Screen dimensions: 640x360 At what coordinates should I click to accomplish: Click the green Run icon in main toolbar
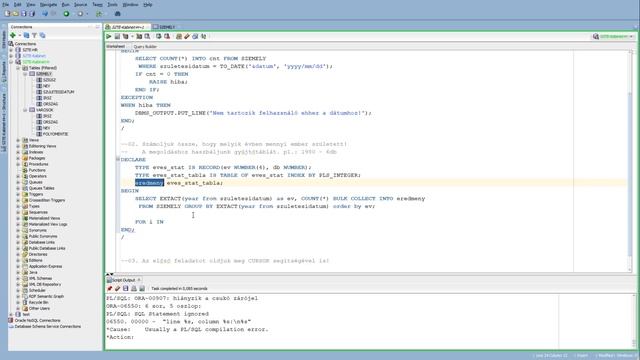tap(66, 14)
